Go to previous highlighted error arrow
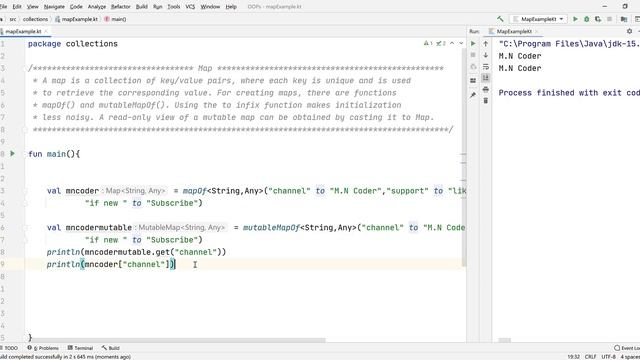This screenshot has width=640, height=360. pos(452,43)
